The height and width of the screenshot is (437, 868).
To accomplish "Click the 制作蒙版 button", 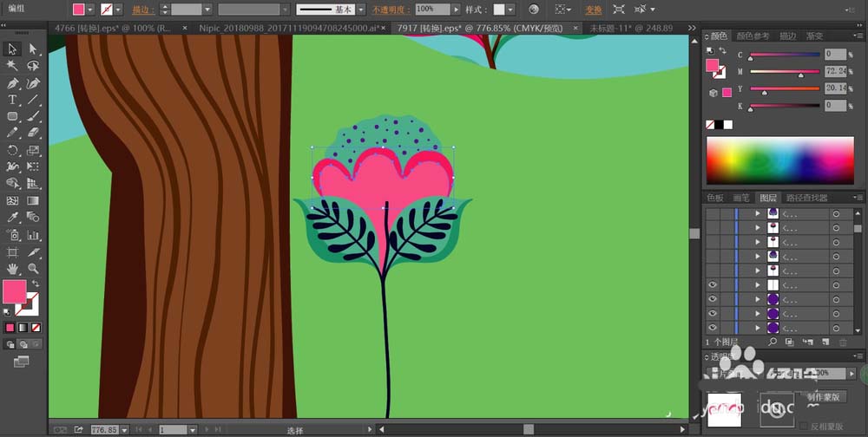I will pos(823,396).
